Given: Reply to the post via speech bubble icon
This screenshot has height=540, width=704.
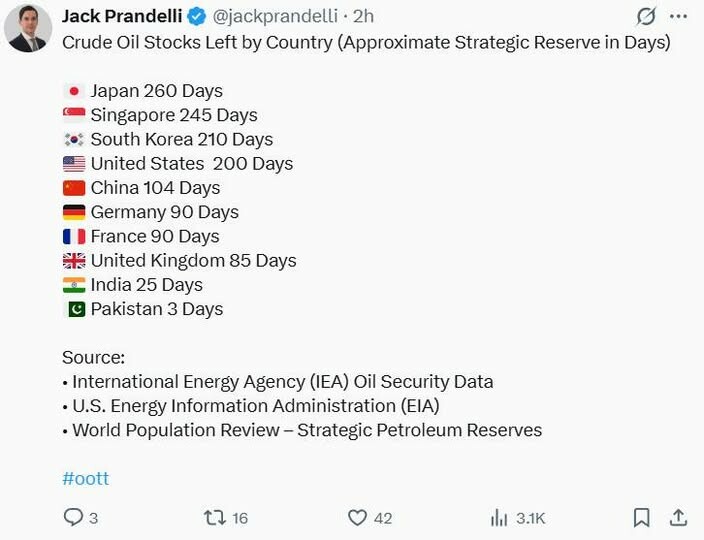Looking at the screenshot, I should pyautogui.click(x=73, y=517).
